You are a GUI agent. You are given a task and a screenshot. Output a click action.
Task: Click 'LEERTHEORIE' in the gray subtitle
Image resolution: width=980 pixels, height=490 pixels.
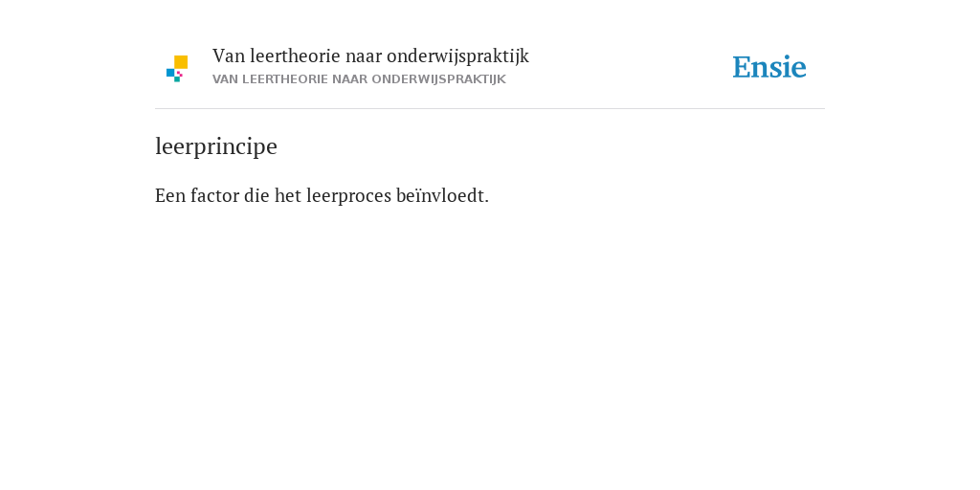coord(285,79)
